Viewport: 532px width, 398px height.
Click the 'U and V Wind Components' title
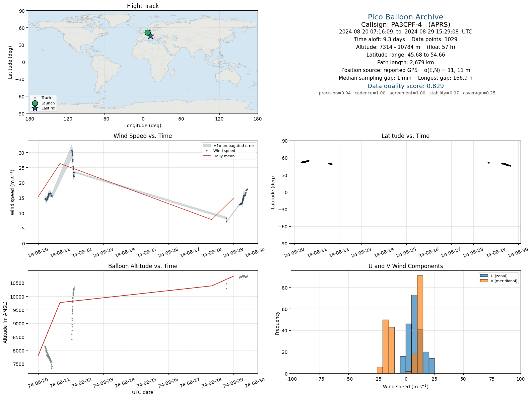(405, 266)
